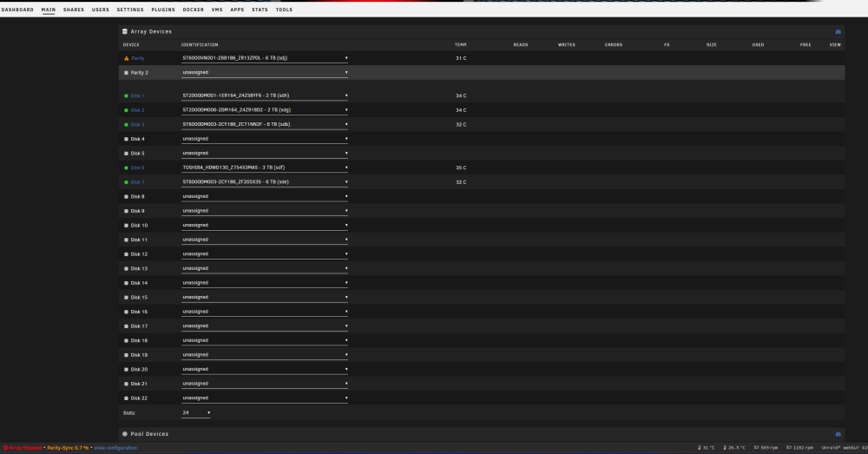
Task: Click the Pool Devices section title
Action: [x=149, y=434]
